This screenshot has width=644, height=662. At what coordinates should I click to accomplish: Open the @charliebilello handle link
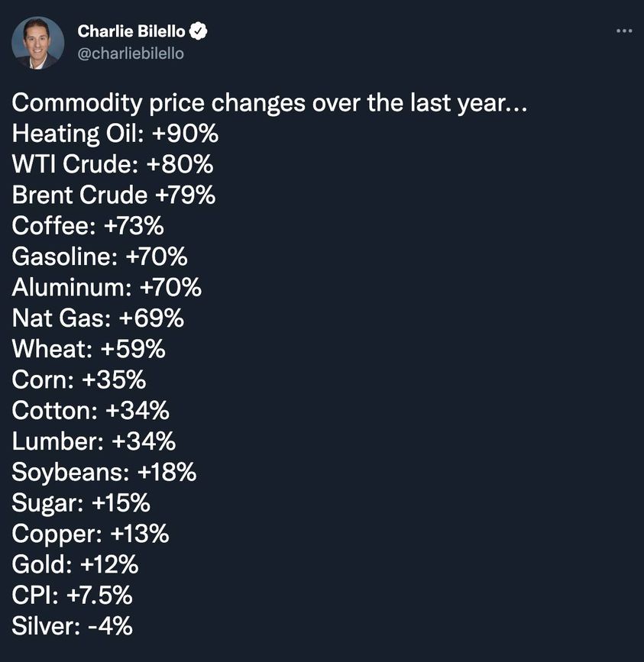tap(131, 54)
